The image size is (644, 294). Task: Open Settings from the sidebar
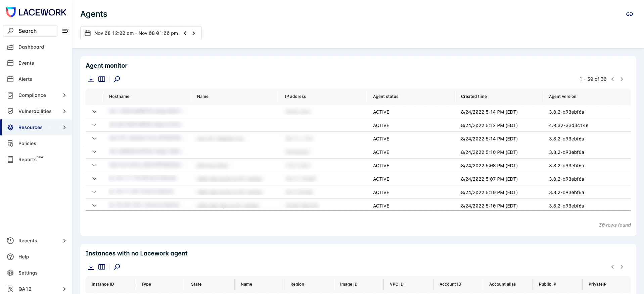28,273
